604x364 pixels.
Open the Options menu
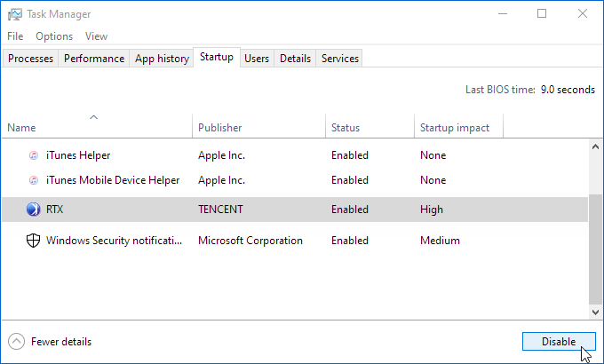54,36
